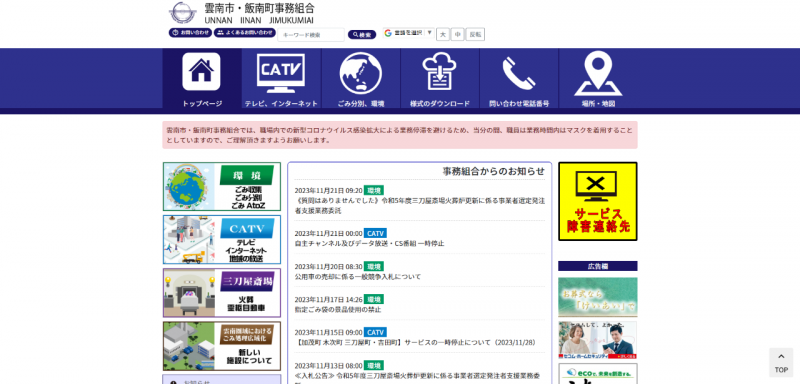Click the organization logo emblem

coord(183,13)
